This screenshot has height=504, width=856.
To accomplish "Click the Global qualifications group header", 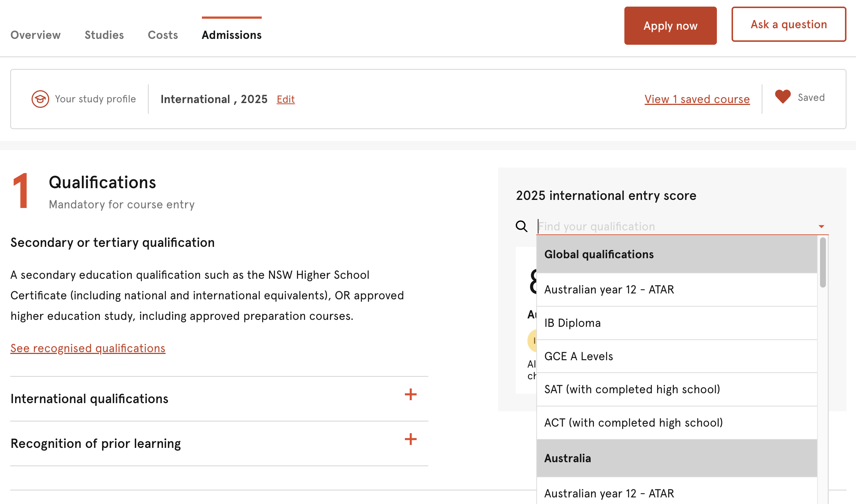I will click(x=677, y=254).
